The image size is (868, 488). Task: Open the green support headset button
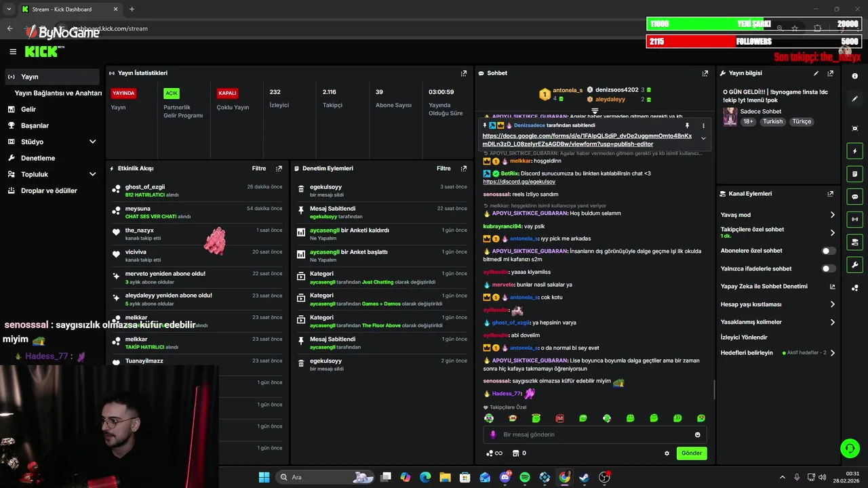[850, 448]
